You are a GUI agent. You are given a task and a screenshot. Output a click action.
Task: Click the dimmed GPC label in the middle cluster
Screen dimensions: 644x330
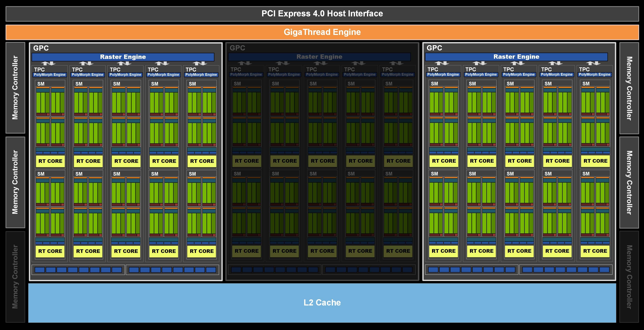coord(237,48)
